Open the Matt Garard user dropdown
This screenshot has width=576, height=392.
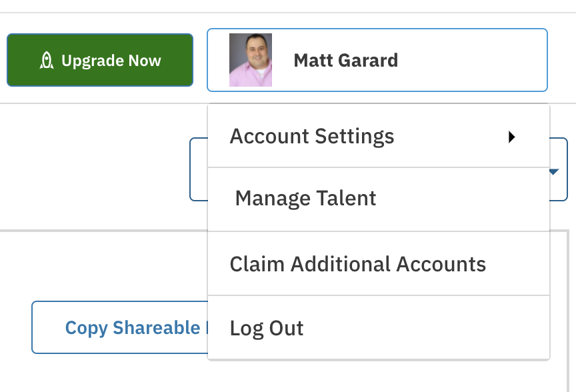coord(377,60)
